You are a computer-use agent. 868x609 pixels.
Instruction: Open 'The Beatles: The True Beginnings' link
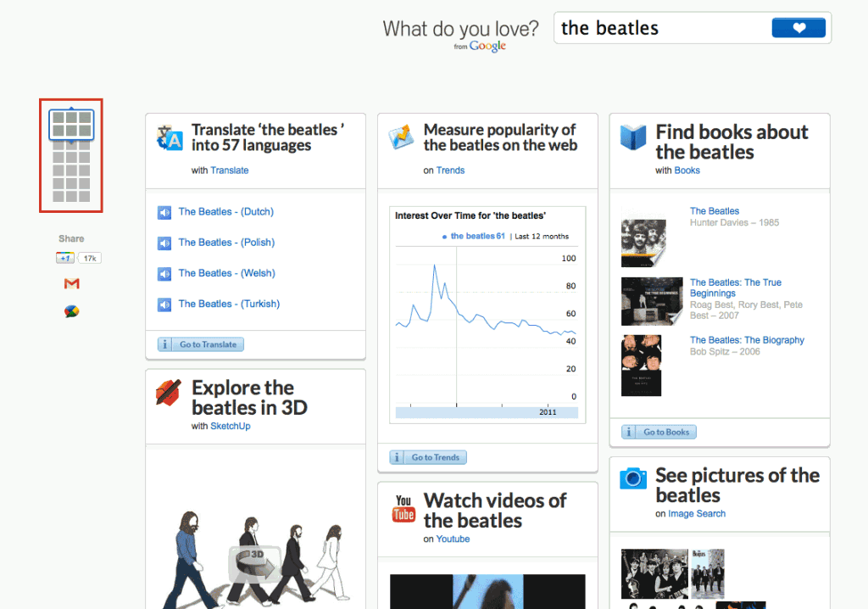736,288
